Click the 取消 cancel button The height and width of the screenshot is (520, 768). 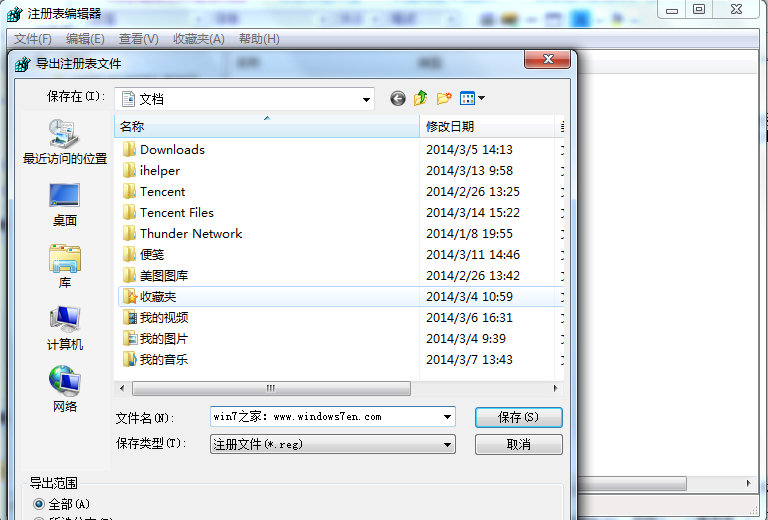[518, 444]
